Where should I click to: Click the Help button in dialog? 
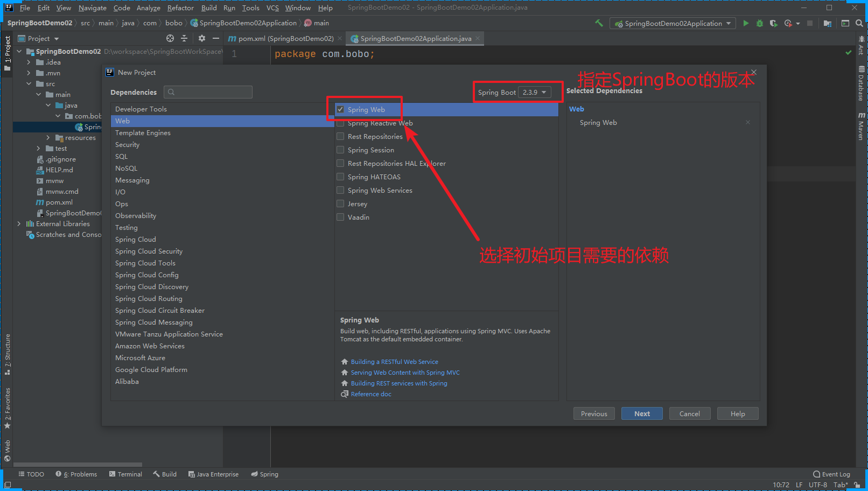[x=738, y=413]
